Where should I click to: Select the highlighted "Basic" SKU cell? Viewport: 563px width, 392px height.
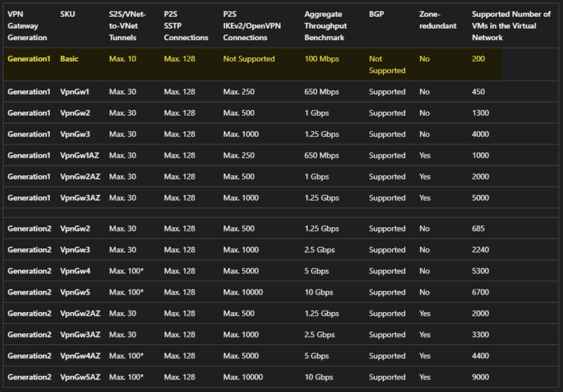coord(70,59)
